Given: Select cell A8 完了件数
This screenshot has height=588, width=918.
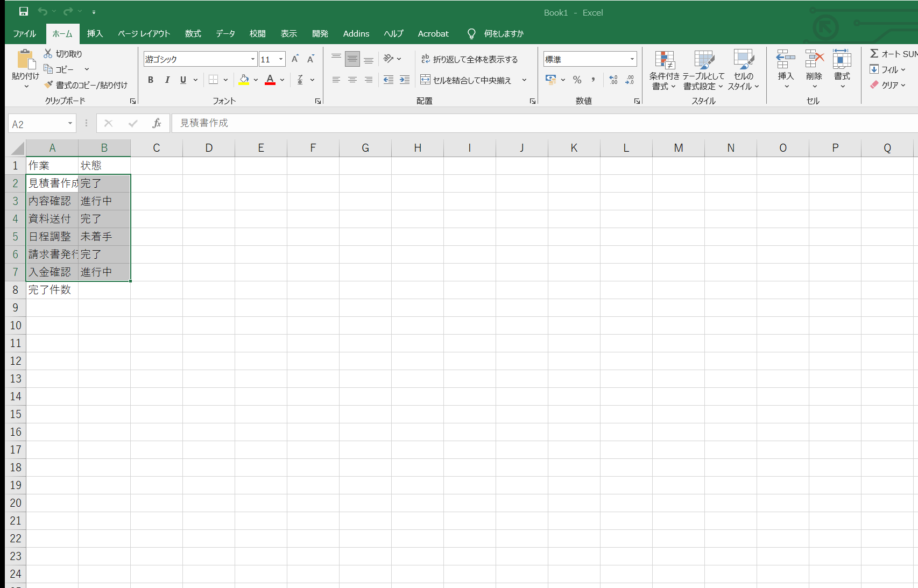Looking at the screenshot, I should click(x=52, y=290).
